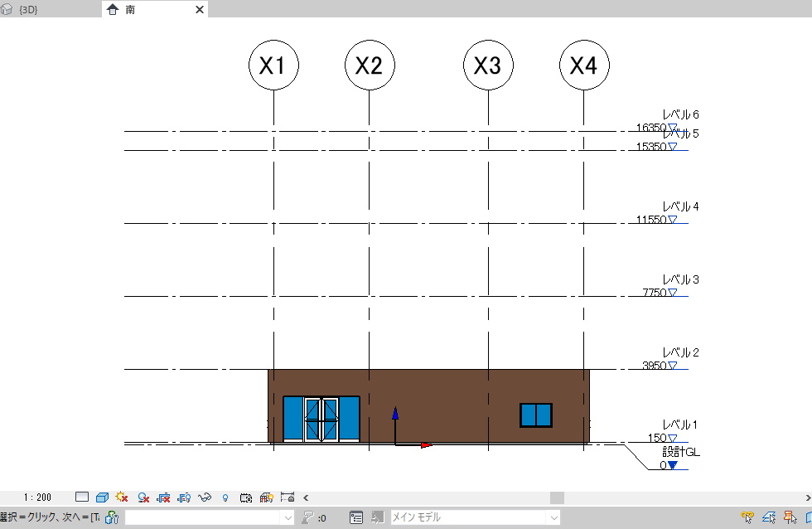Viewport: 812px width, 529px height.
Task: Select the entrance door in the wall
Action: click(x=321, y=420)
